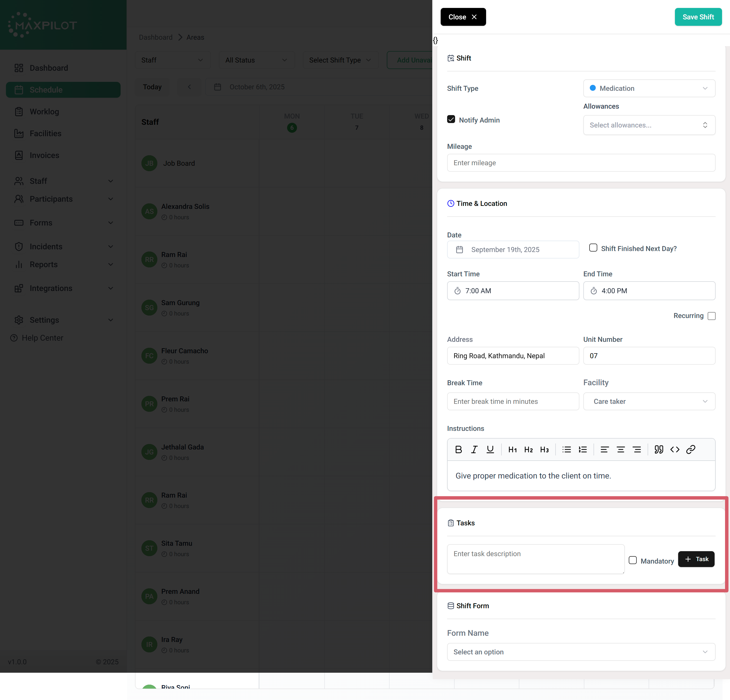This screenshot has width=730, height=700.
Task: Open the Shift Type Medication dropdown
Action: pos(649,88)
